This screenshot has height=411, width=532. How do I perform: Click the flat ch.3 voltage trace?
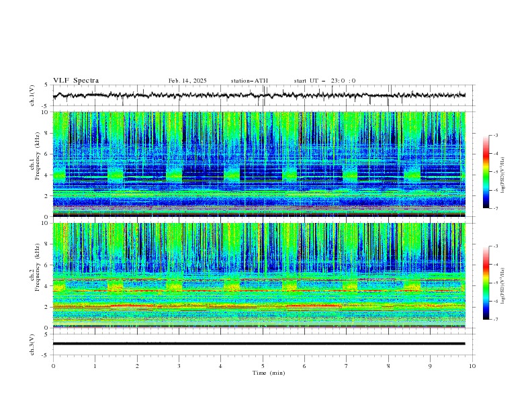[259, 344]
